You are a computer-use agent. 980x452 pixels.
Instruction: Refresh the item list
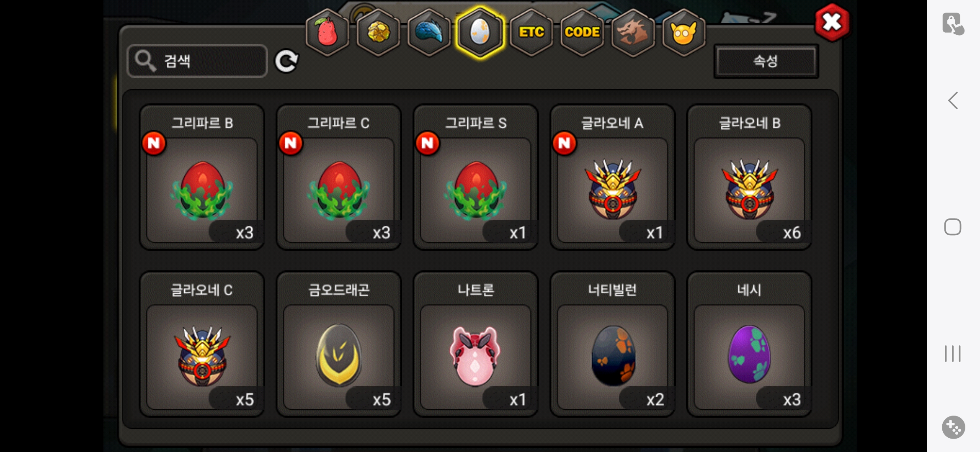pyautogui.click(x=286, y=62)
